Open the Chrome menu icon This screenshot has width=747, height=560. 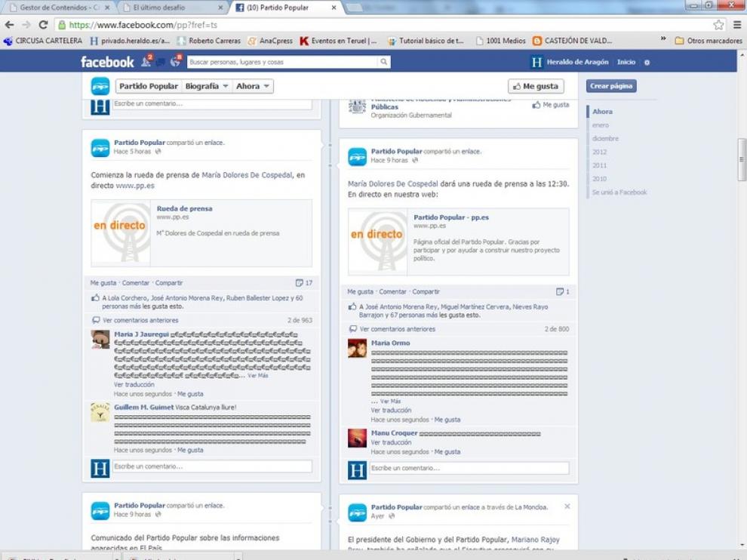click(x=737, y=25)
